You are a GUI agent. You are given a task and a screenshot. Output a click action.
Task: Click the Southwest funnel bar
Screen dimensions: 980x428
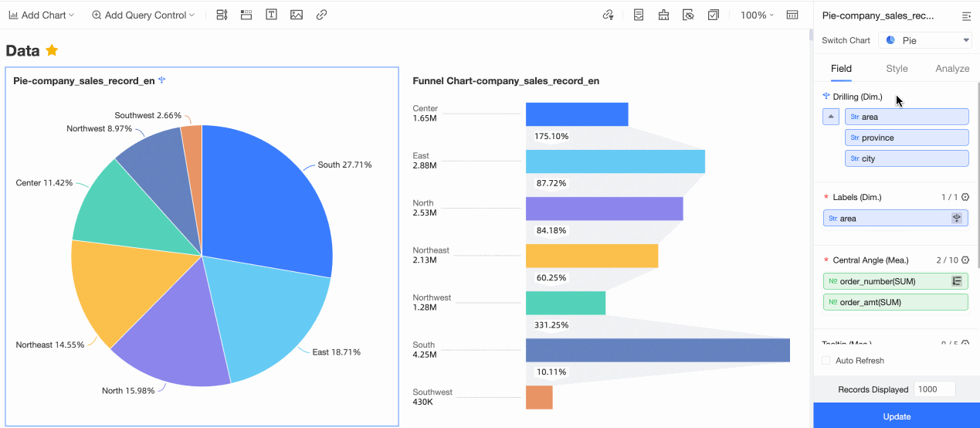pos(539,397)
